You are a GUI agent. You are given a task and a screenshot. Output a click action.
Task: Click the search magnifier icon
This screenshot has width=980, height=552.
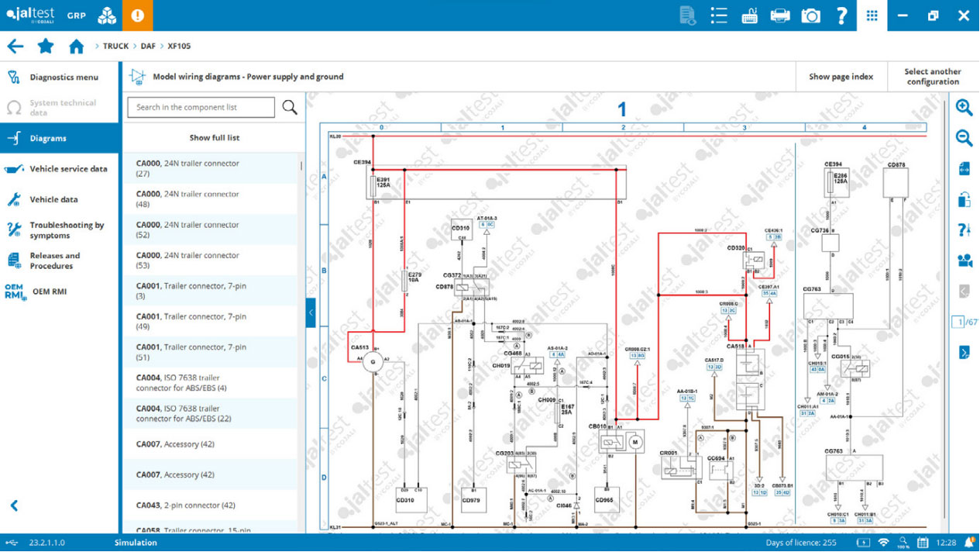coord(290,107)
